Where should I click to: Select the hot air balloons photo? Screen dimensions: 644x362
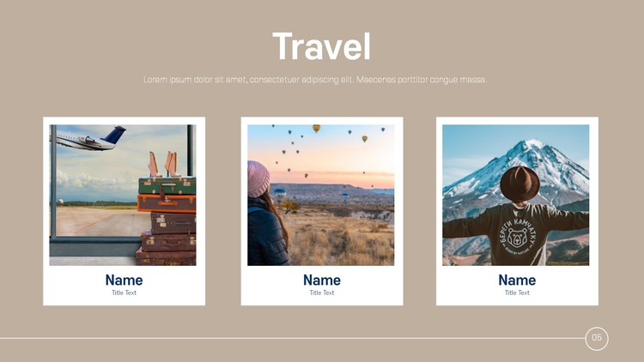pyautogui.click(x=321, y=195)
